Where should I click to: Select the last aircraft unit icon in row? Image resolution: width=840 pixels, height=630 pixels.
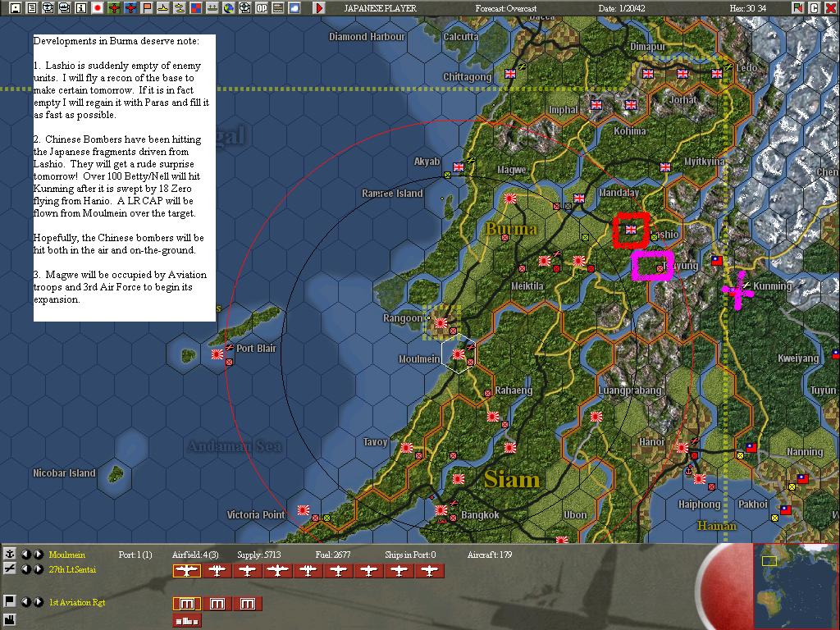pyautogui.click(x=430, y=571)
